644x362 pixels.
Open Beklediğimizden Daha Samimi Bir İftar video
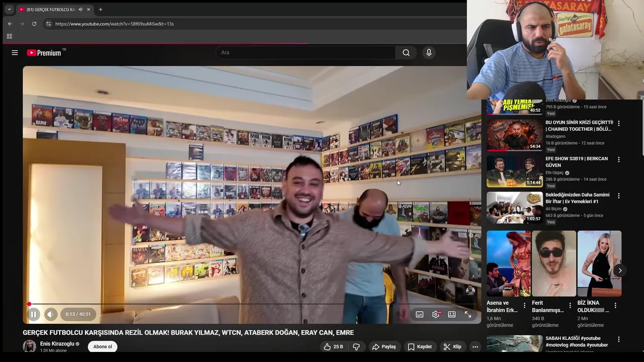tap(577, 198)
